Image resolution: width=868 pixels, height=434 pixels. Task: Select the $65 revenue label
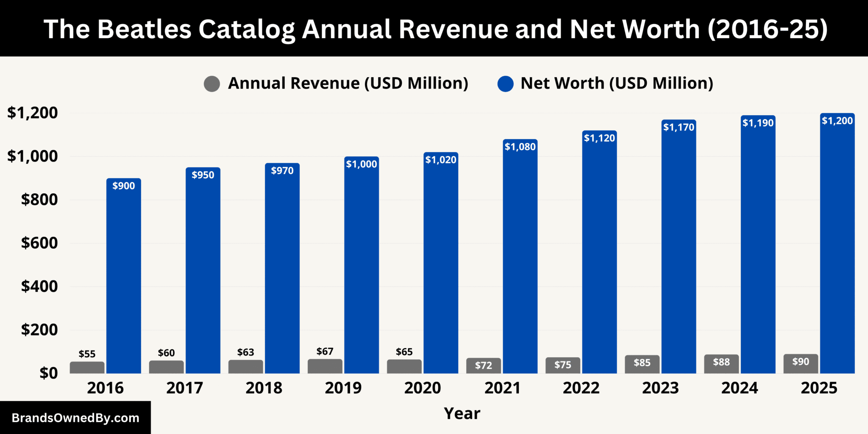(404, 352)
